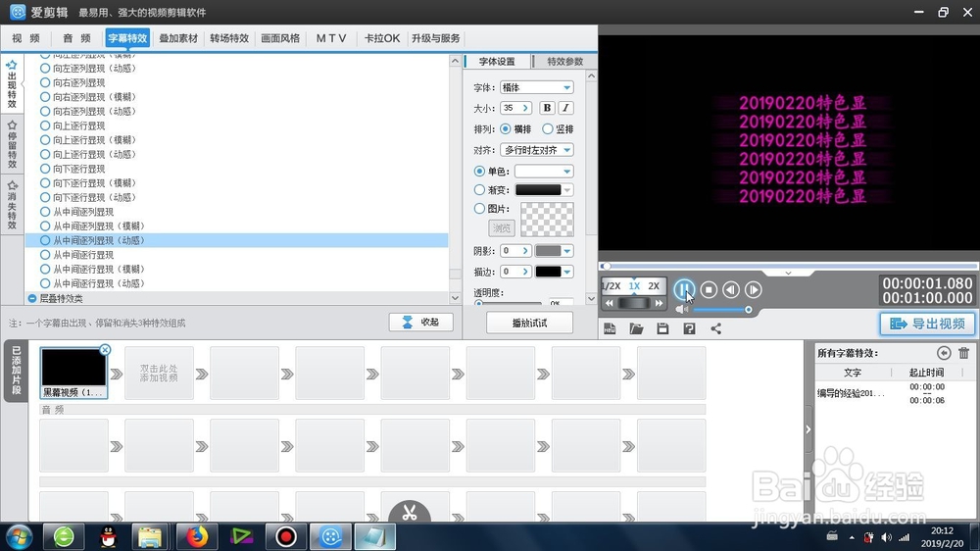Open the 消失特效 side tab
The width and height of the screenshot is (980, 551).
click(12, 205)
